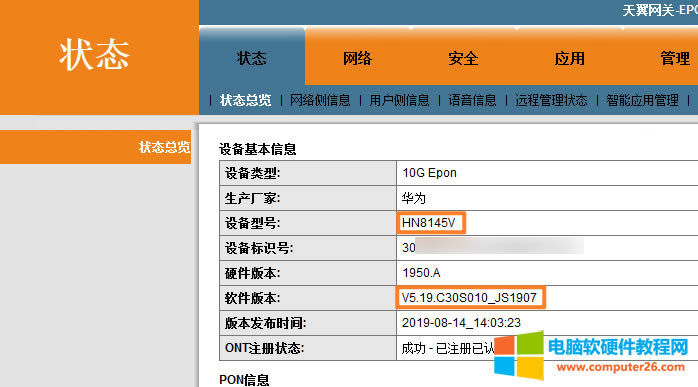Open 智能应用管理 submenu
Viewport: 698px width, 387px height.
642,100
